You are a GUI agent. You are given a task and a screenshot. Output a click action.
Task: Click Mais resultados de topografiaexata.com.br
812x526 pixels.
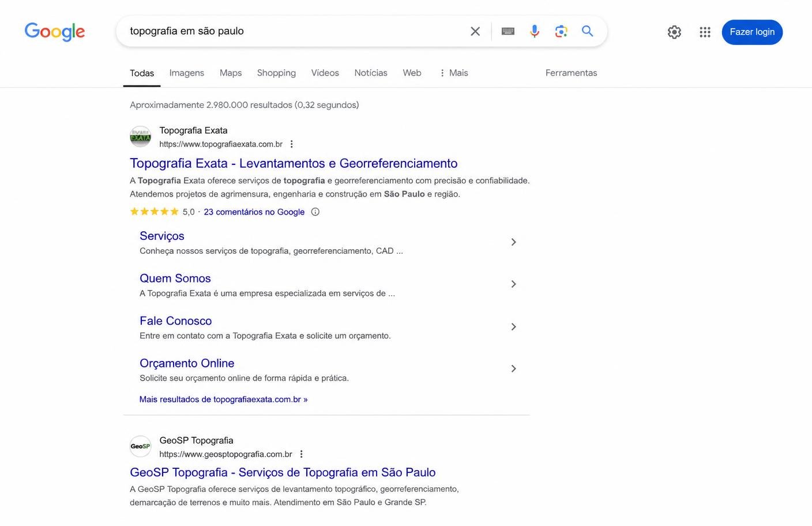(223, 399)
